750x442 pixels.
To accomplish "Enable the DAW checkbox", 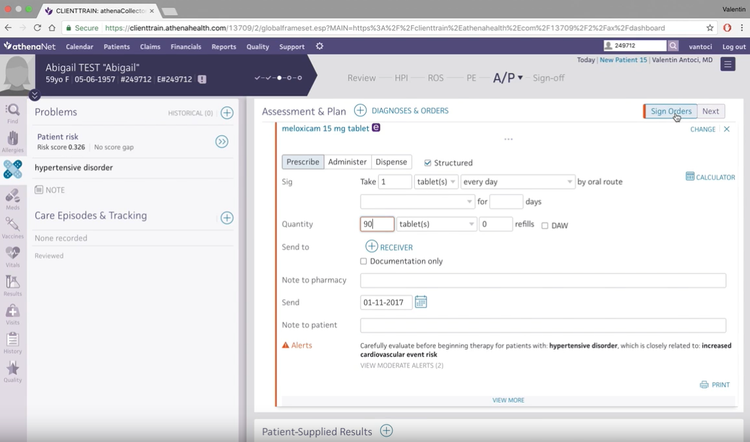I will coord(544,225).
